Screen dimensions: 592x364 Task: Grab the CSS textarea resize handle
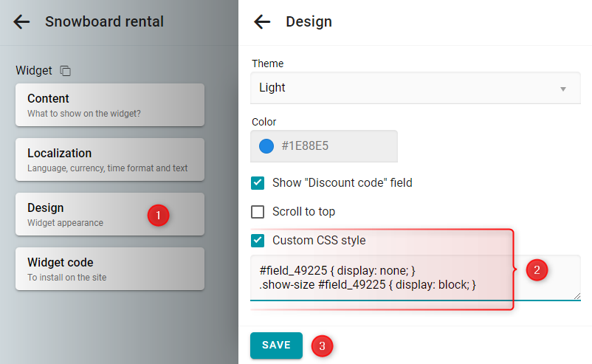(577, 296)
